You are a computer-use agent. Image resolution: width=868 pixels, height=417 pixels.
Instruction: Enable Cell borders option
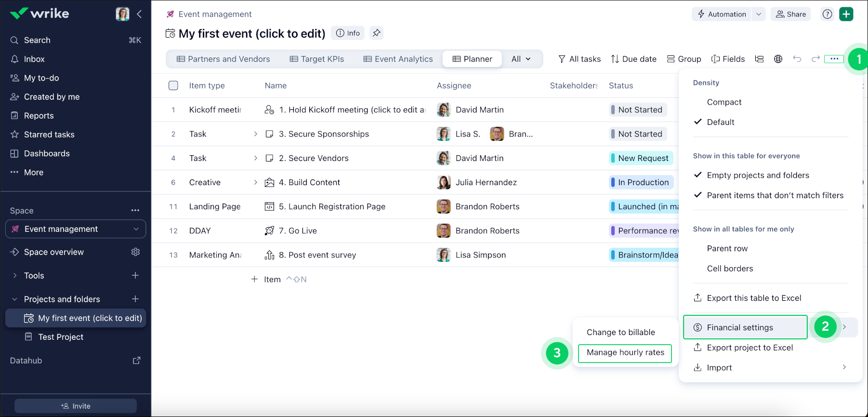coord(730,269)
